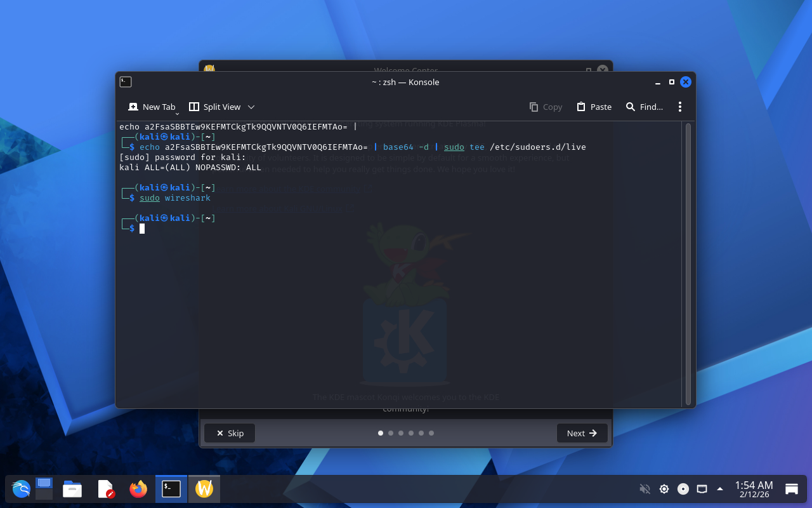The image size is (812, 508).
Task: Open the text editor from the taskbar
Action: pos(105,489)
